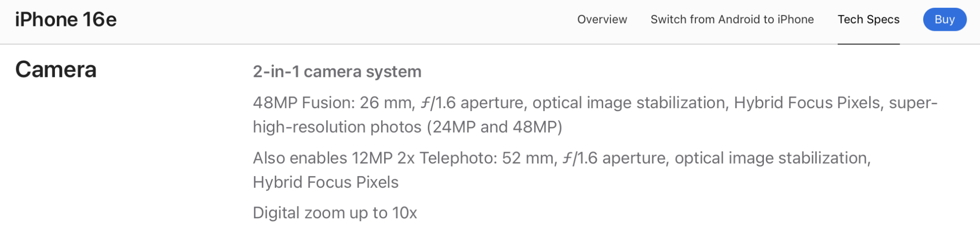Click the iPhone 16e page title
Image resolution: width=980 pixels, height=229 pixels.
[x=66, y=20]
